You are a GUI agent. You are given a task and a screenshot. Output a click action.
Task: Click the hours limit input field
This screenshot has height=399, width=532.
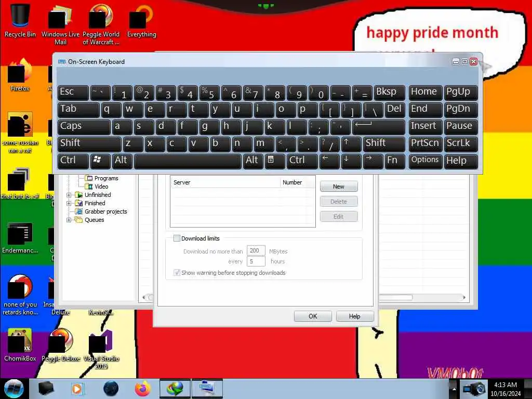256,261
